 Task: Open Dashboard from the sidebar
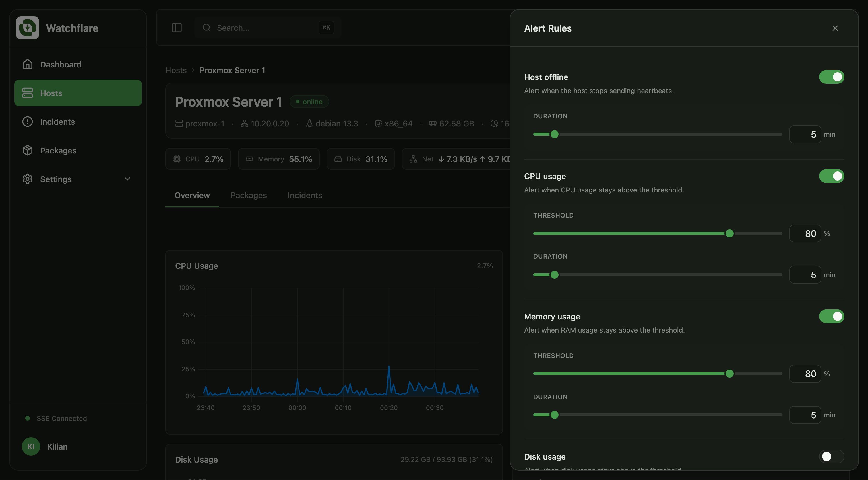coord(78,64)
